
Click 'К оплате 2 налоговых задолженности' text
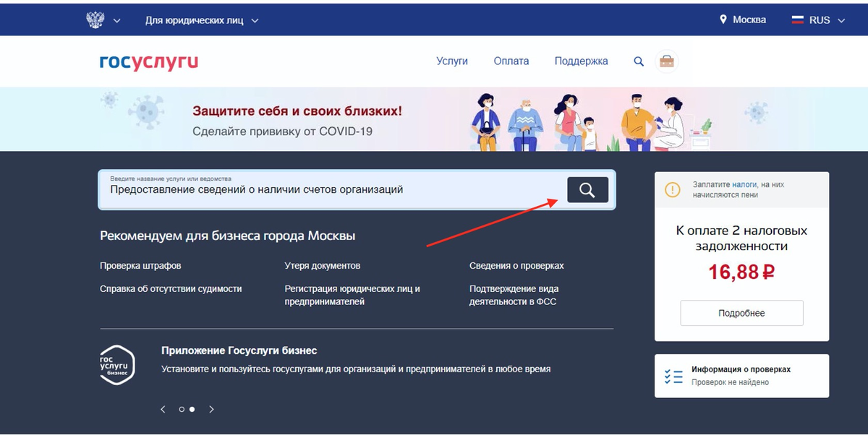click(x=741, y=238)
